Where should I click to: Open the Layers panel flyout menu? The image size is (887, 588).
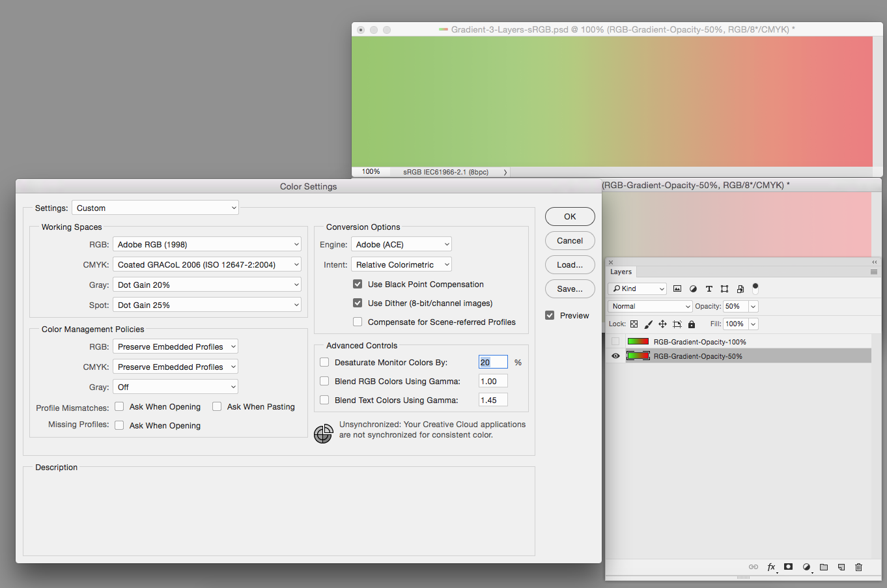click(873, 272)
